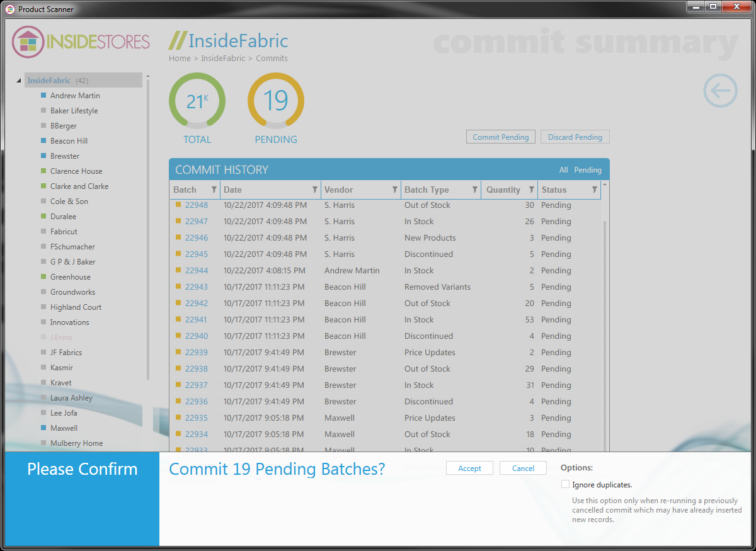Open the Date column filter

coord(315,190)
